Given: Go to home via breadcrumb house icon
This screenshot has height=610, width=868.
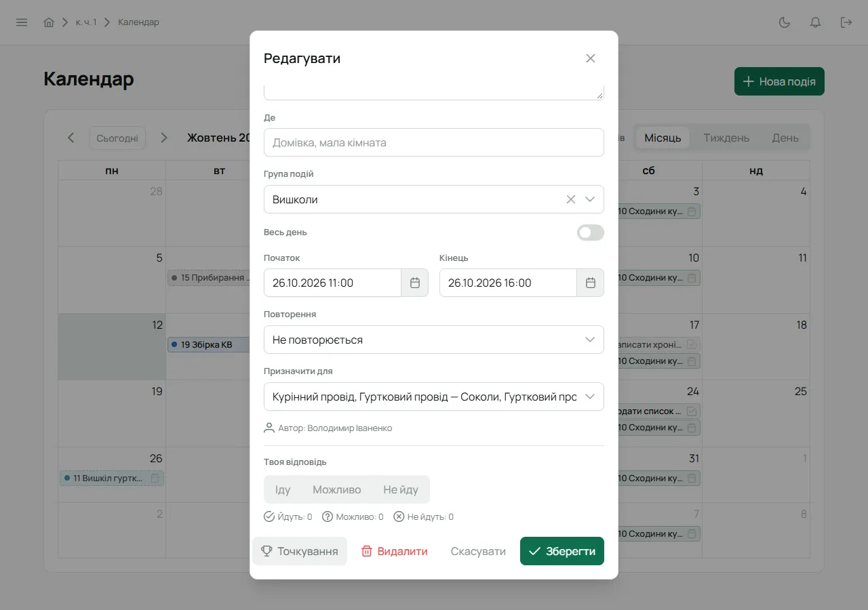Looking at the screenshot, I should click(49, 22).
